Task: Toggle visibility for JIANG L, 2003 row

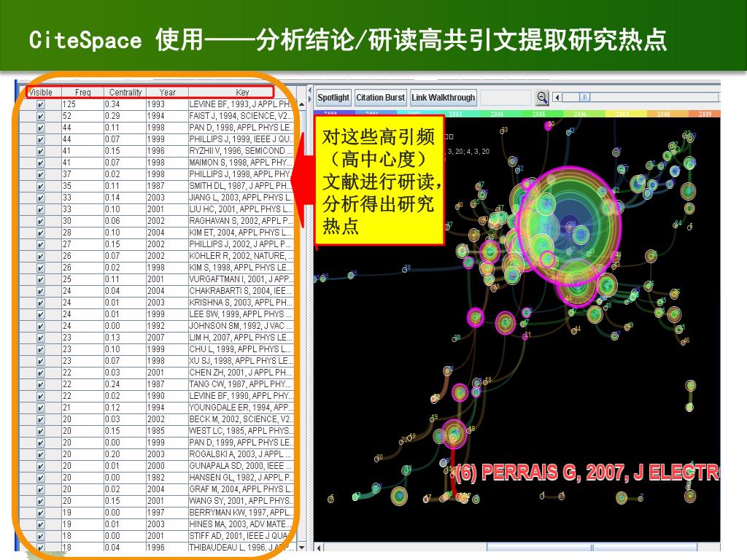Action: (x=41, y=198)
